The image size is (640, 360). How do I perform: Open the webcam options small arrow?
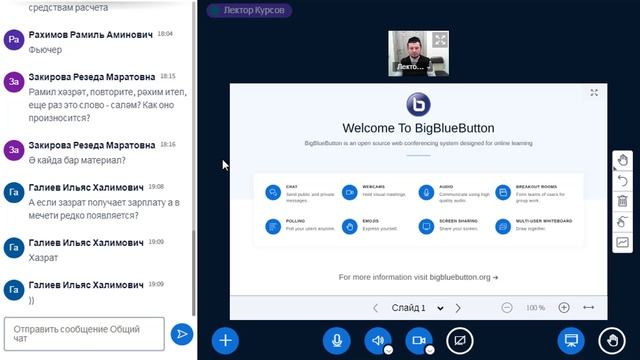coord(429,350)
